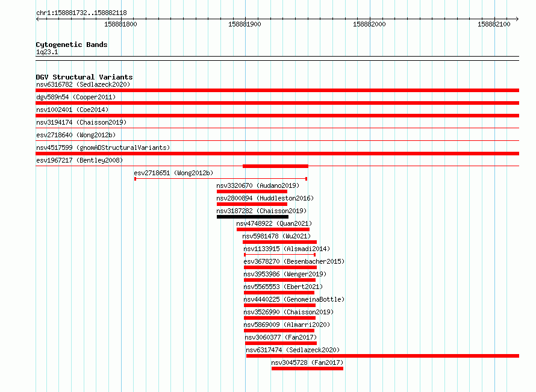536x392 pixels.
Task: Click the red bar under nsv4748922
Action: pos(273,229)
